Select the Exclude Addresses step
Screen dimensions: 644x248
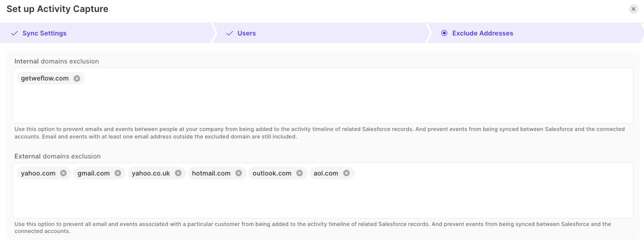tap(535, 33)
